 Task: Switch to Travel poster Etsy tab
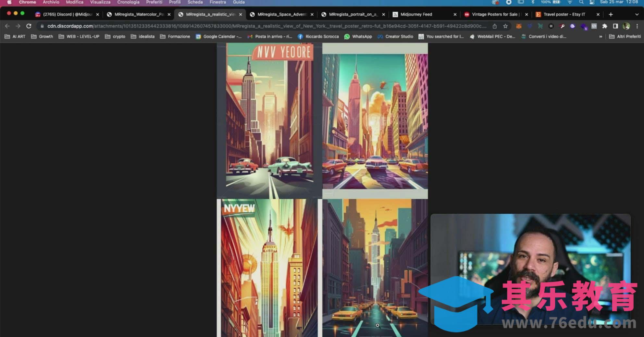[564, 14]
